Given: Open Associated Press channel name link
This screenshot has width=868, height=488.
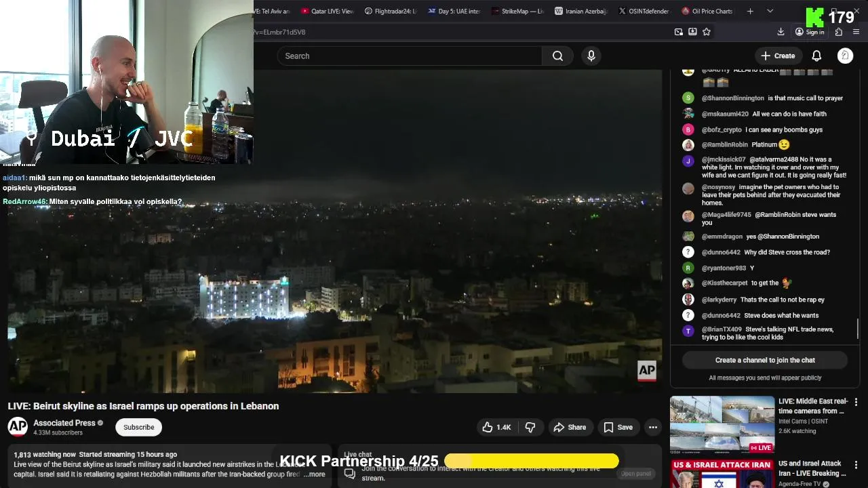Looking at the screenshot, I should click(64, 423).
